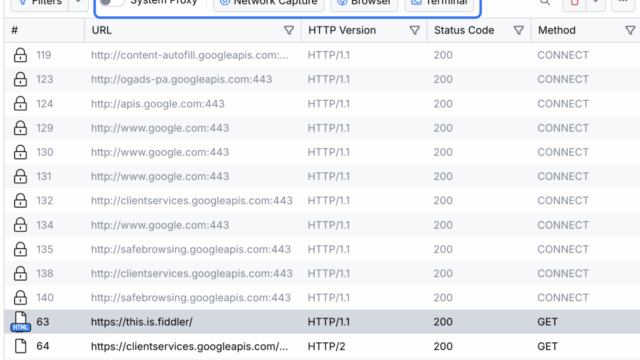The image size is (640, 360).
Task: Select https://clientservices.googleapis.com/... URL in row 64
Action: click(189, 346)
